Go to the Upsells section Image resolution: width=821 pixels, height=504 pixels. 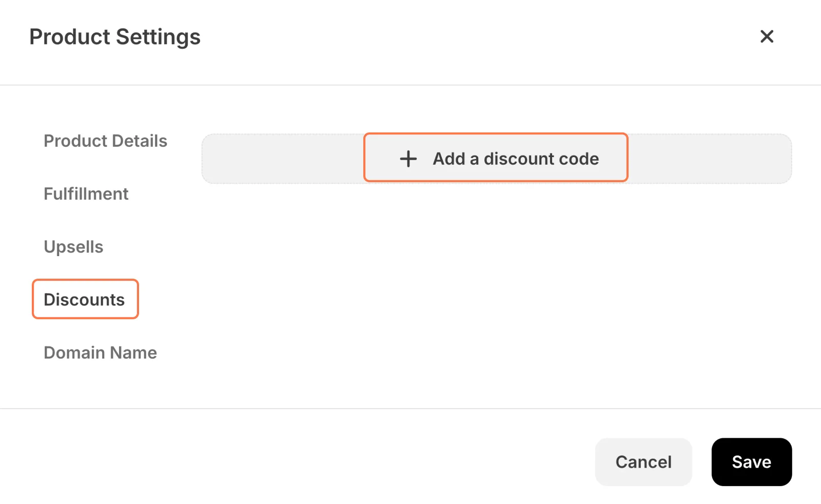pos(73,247)
